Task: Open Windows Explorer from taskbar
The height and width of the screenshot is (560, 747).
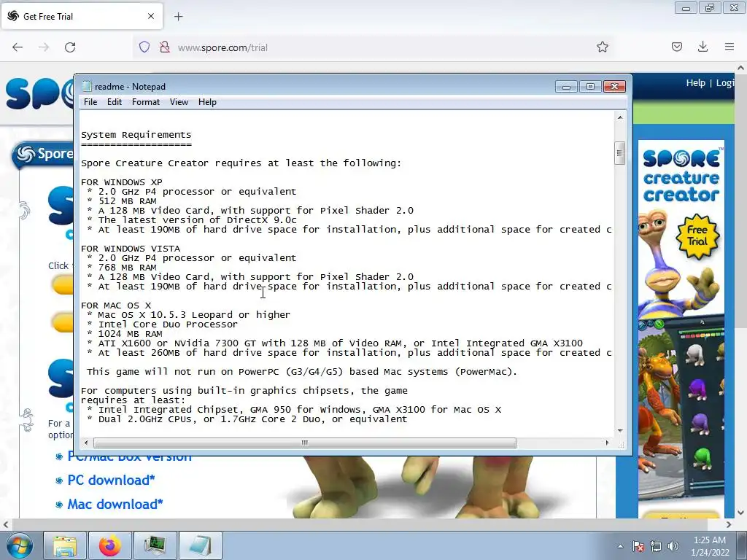Action: [x=65, y=545]
